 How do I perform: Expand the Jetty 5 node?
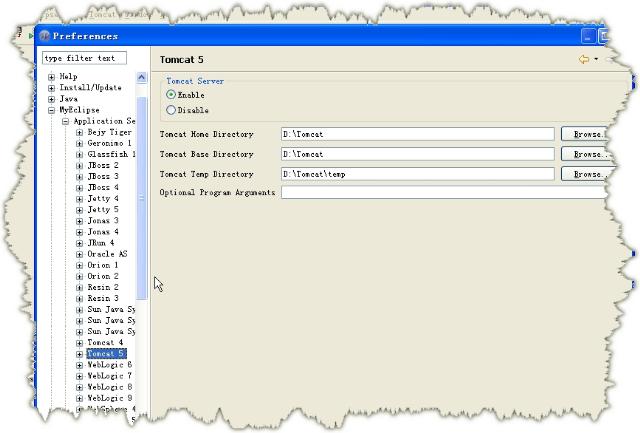[80, 210]
